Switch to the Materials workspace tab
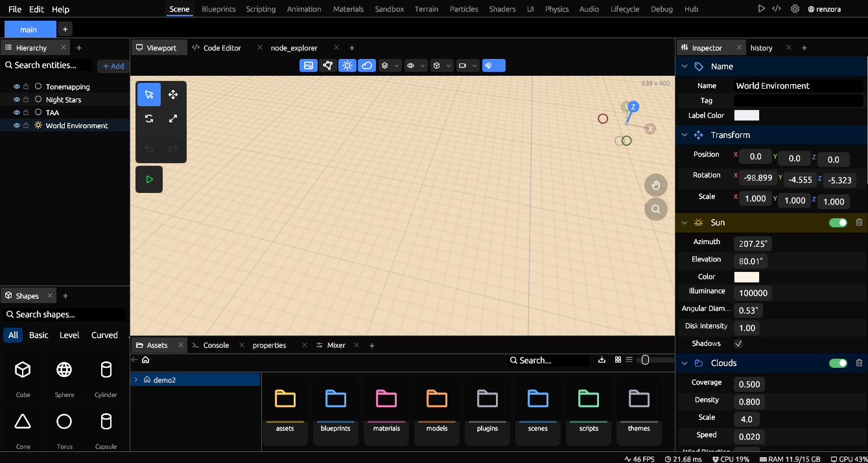Image resolution: width=868 pixels, height=463 pixels. click(348, 9)
